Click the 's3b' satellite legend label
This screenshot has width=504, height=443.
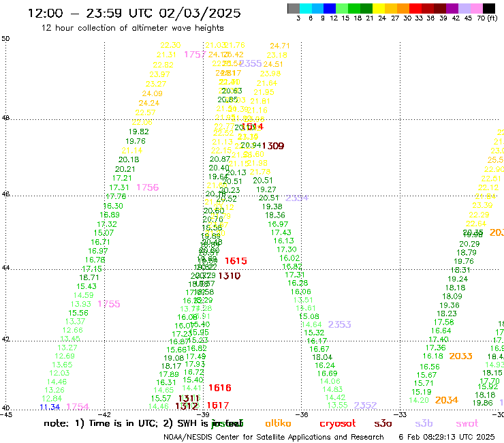tap(424, 423)
